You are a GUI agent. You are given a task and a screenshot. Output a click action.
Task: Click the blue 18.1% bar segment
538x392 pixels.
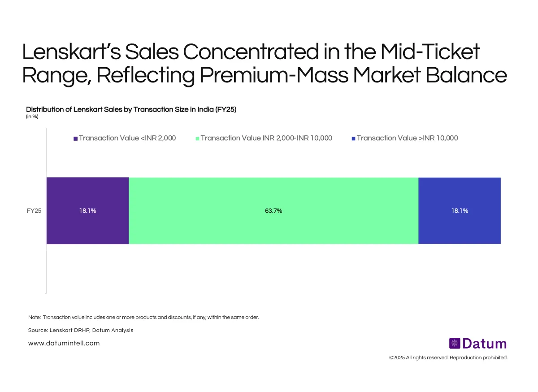tap(460, 211)
